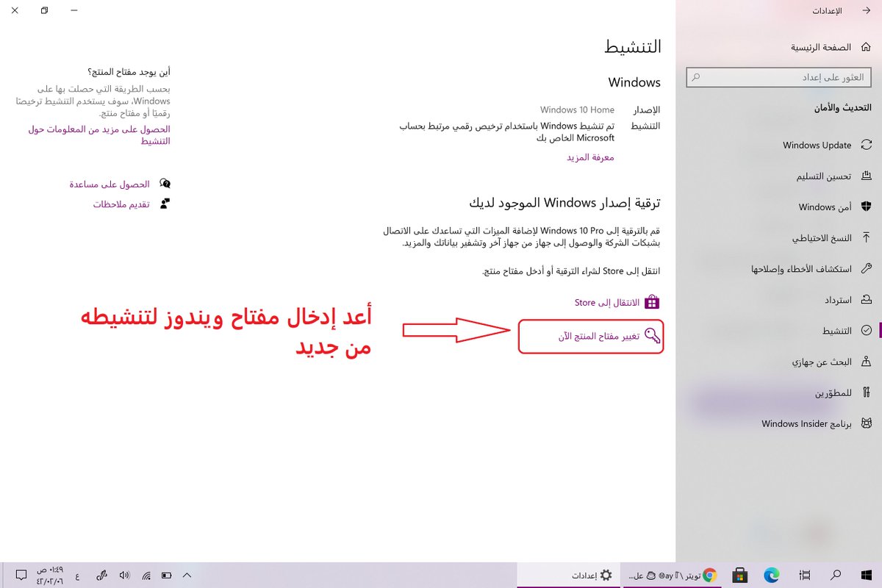Click the معرفة المزيد learn more link
This screenshot has height=588, width=882.
590,157
